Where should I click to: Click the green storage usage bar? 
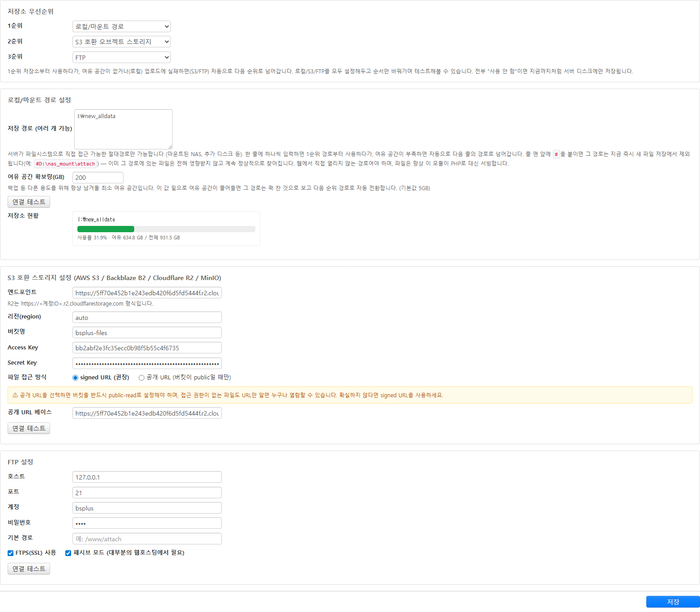(x=106, y=229)
